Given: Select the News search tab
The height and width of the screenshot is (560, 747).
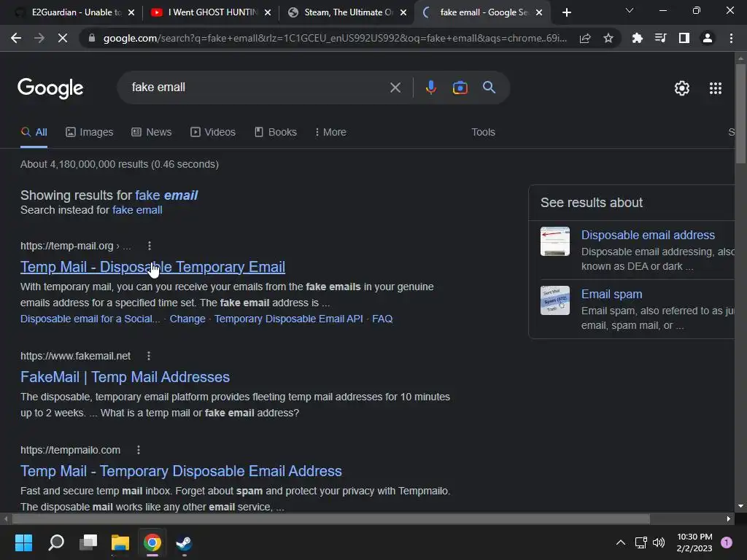Looking at the screenshot, I should 152,132.
